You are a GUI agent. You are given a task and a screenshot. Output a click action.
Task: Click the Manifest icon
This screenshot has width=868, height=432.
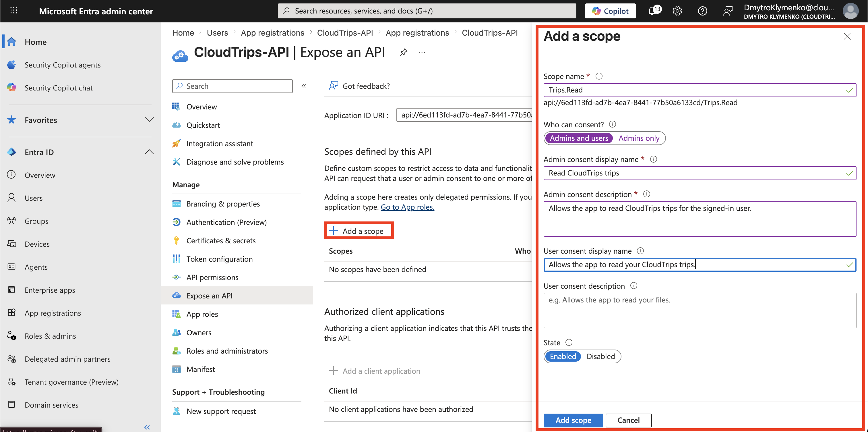177,369
